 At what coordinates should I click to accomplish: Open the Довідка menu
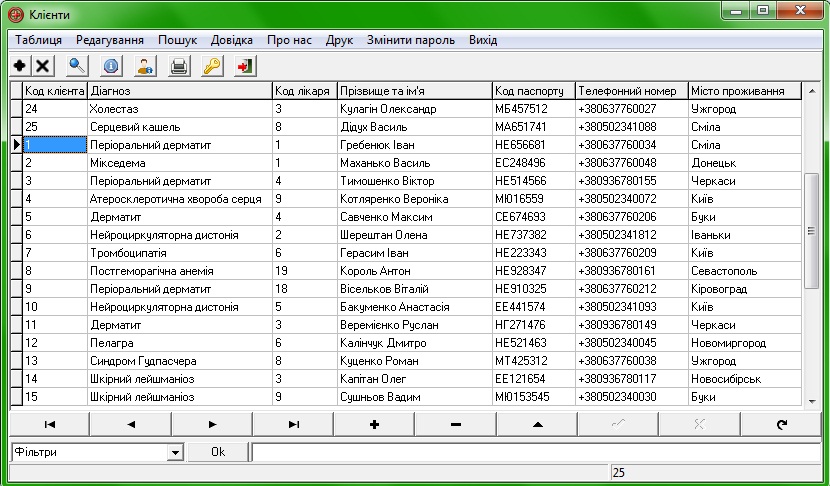pos(232,40)
